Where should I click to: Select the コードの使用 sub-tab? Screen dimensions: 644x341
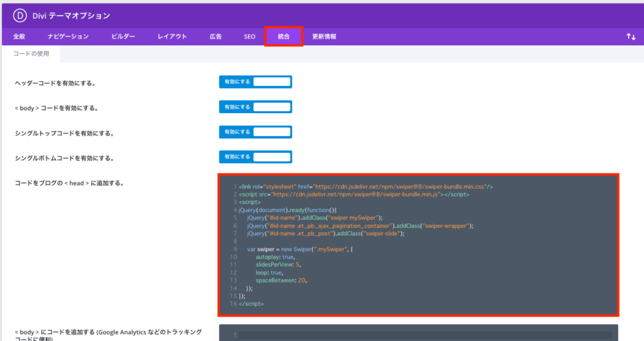click(31, 54)
